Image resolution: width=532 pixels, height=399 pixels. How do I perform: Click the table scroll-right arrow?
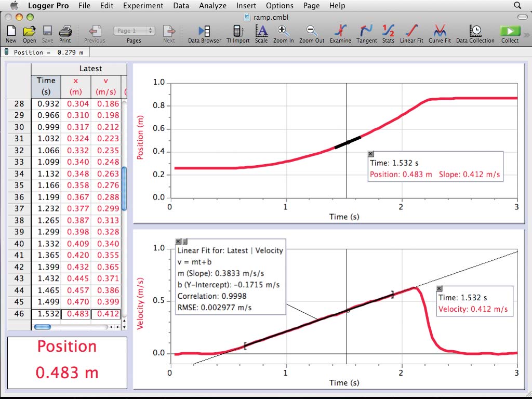pyautogui.click(x=118, y=327)
